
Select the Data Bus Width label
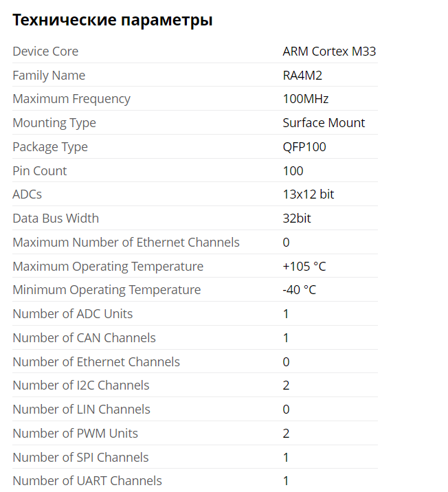pos(56,219)
